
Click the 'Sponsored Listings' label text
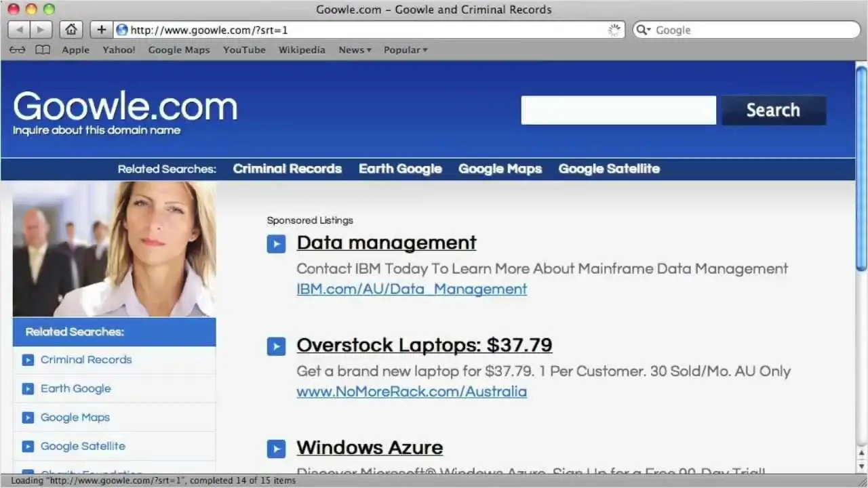pyautogui.click(x=310, y=220)
